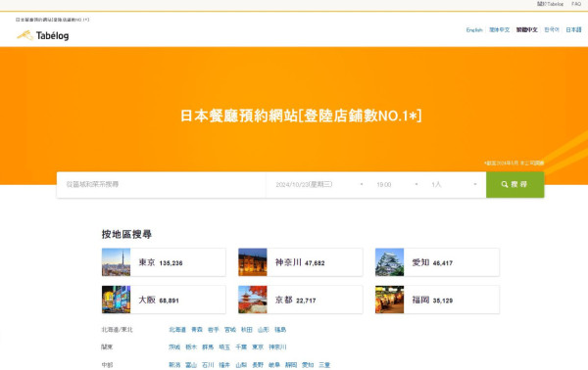Open the 關於Tabelog link at top

(x=550, y=4)
